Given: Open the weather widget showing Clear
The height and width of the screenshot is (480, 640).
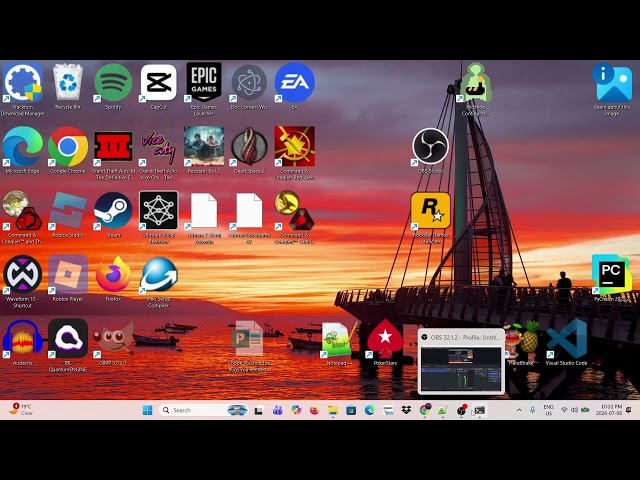Looking at the screenshot, I should (21, 409).
